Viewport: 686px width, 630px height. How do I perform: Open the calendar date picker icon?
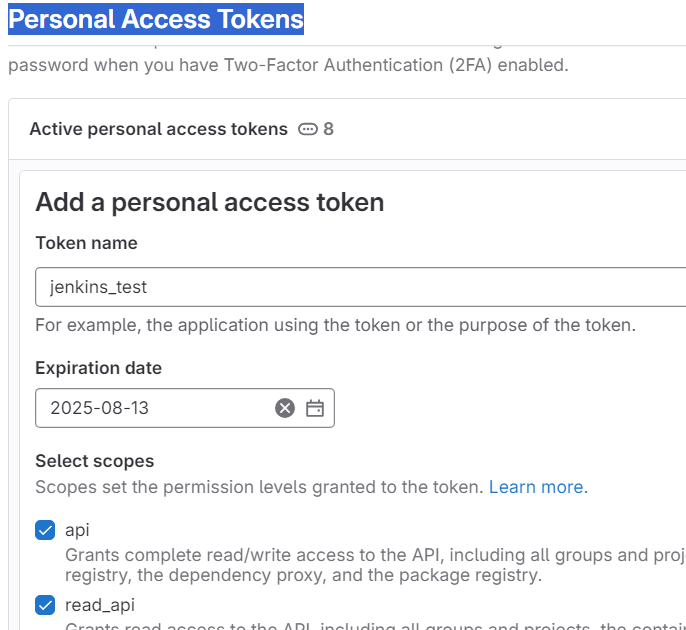(315, 408)
